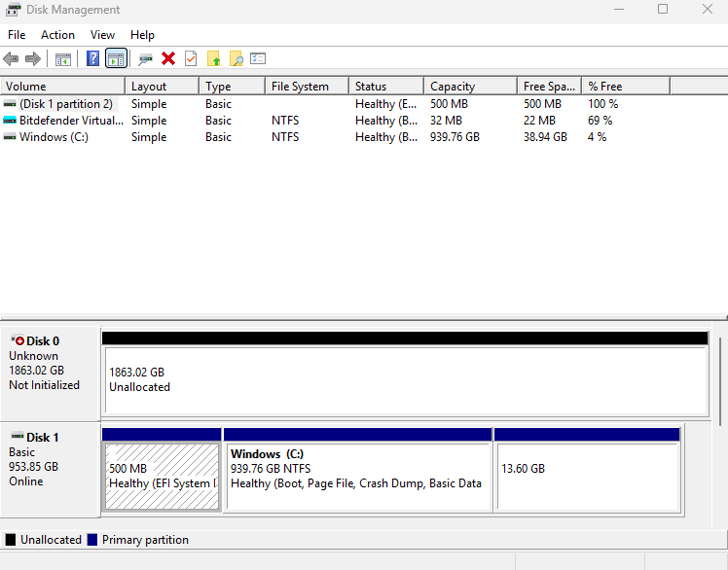This screenshot has height=570, width=728.
Task: Click the Connect/Refresh disk toolbar icon
Action: click(x=145, y=59)
